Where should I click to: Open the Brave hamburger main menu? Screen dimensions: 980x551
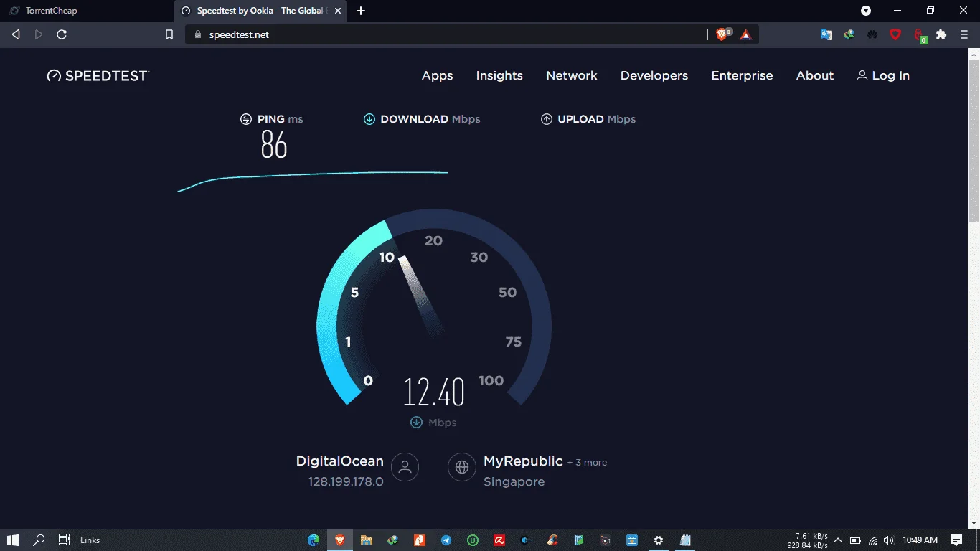pyautogui.click(x=964, y=34)
